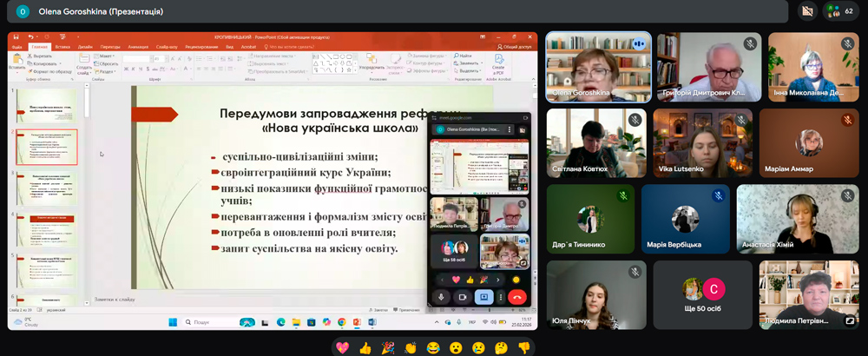Switch to the Вставка ribbon tab

click(62, 47)
